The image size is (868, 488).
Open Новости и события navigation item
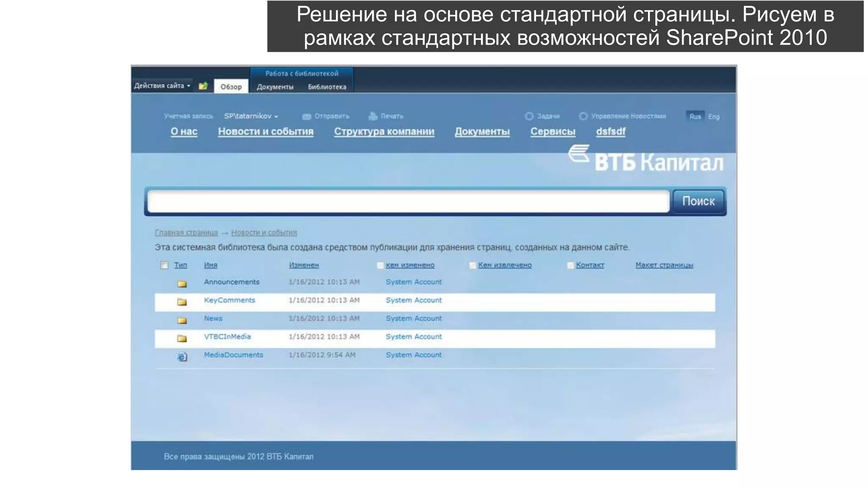coord(266,131)
